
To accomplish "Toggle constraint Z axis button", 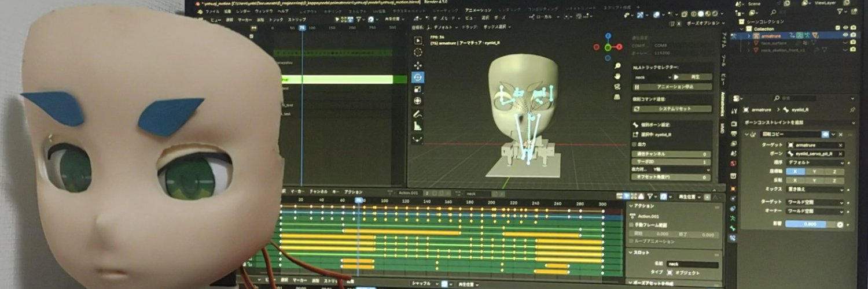I will [x=834, y=172].
